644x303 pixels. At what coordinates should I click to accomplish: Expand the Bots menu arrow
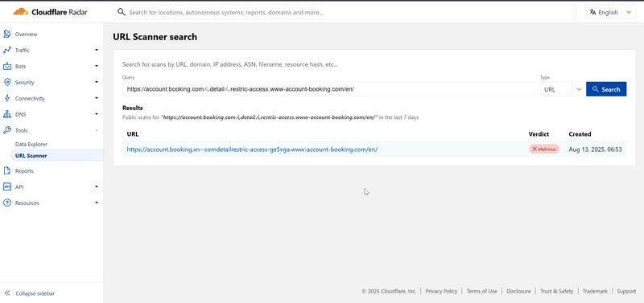[97, 66]
